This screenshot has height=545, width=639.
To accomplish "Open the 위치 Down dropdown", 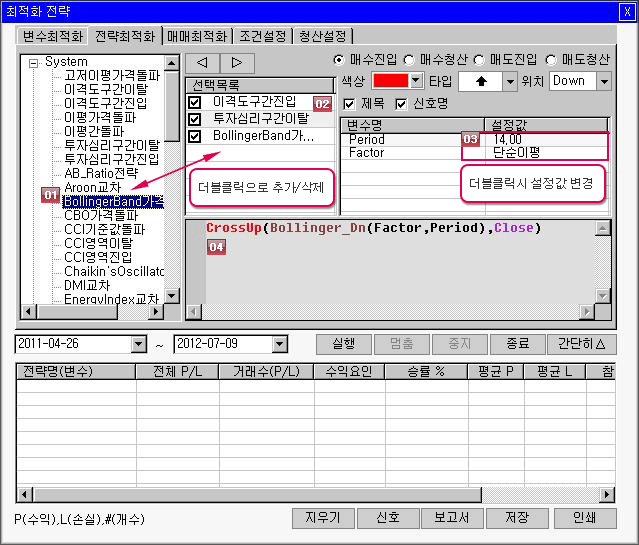I will coord(603,81).
